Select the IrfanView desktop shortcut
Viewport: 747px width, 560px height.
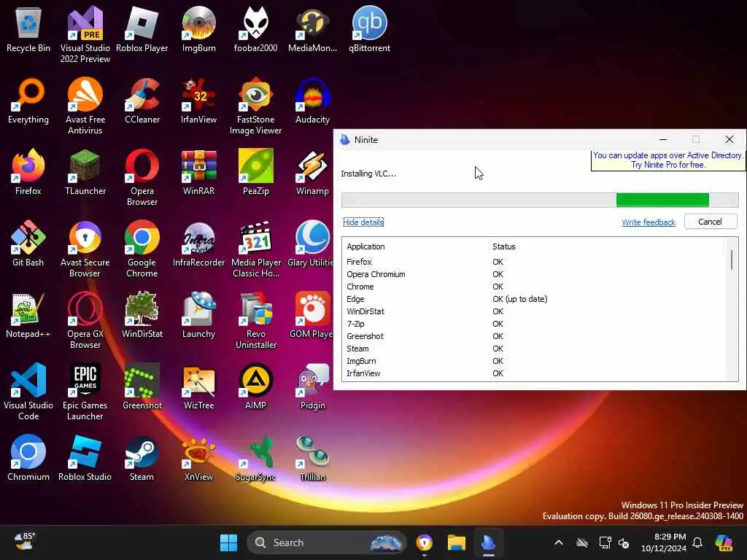(198, 101)
